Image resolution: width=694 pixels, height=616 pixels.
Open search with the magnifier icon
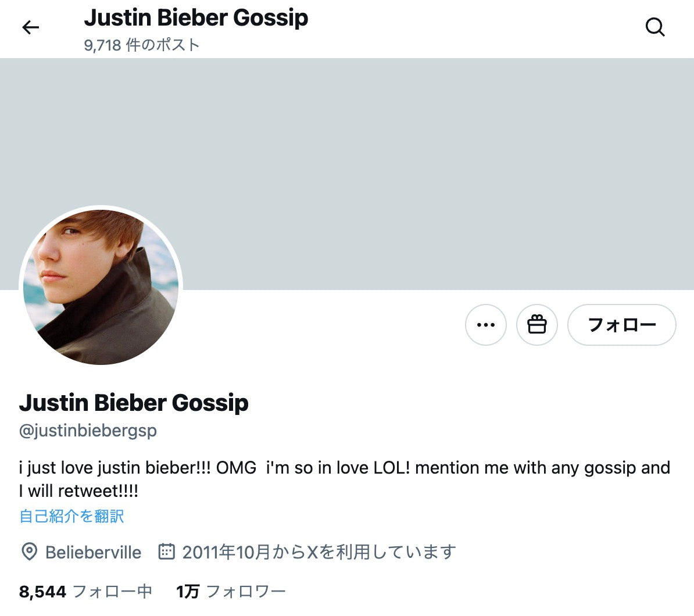[x=655, y=27]
